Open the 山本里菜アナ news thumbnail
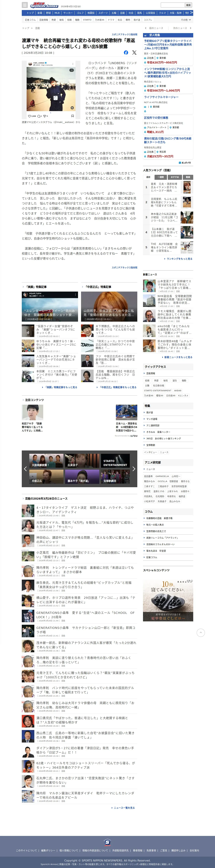This screenshot has width=215, height=868. (x=149, y=286)
